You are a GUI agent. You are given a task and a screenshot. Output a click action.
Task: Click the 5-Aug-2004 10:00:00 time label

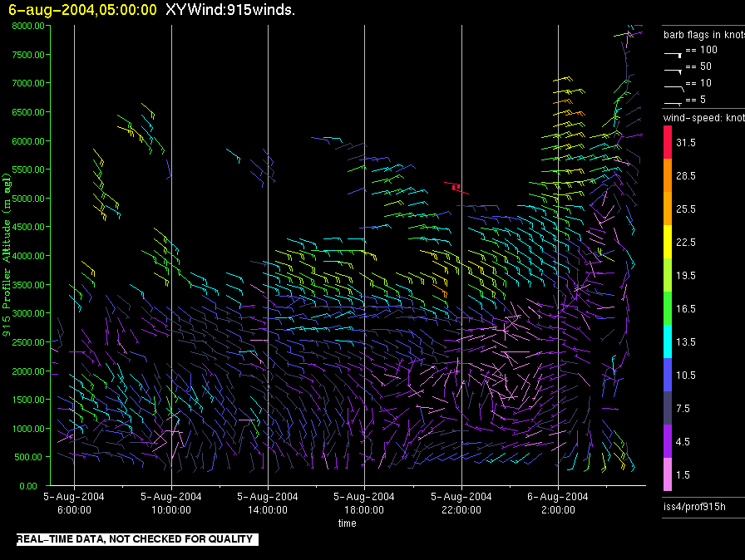171,503
